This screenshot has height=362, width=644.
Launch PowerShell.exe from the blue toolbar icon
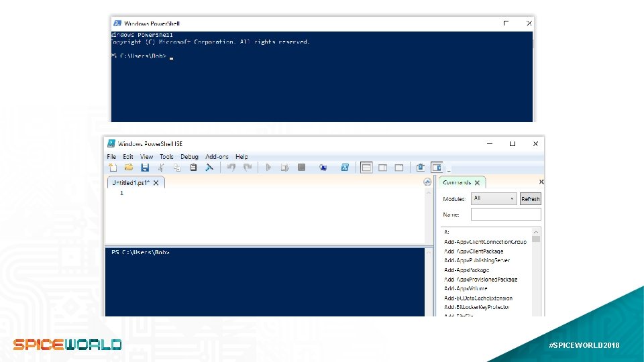click(x=345, y=168)
